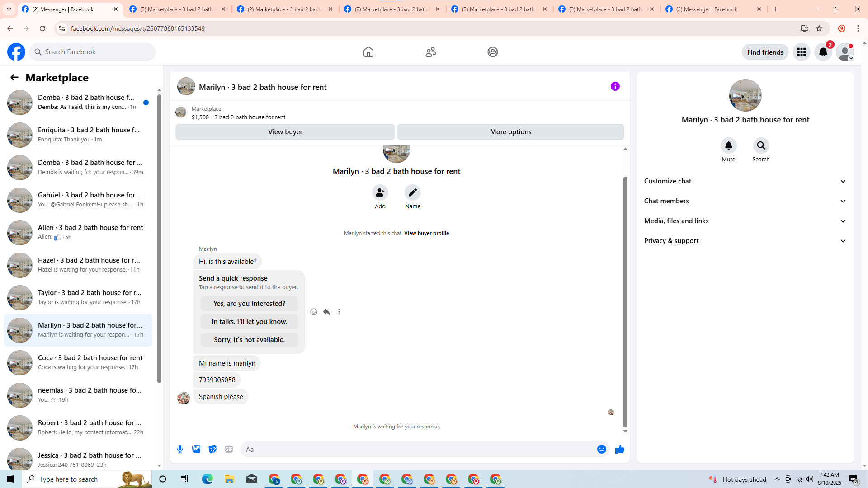This screenshot has width=868, height=488.
Task: Send quick reply "Yes, are you interested?"
Action: (249, 304)
